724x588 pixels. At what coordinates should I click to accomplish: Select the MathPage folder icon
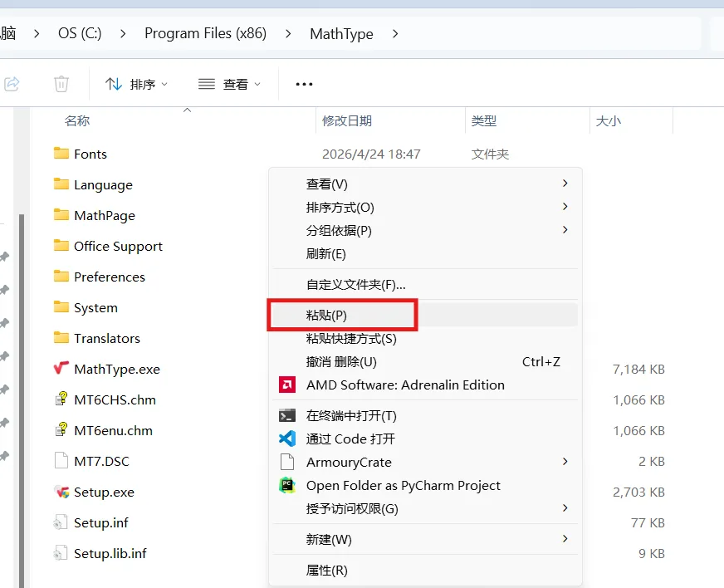coord(61,214)
